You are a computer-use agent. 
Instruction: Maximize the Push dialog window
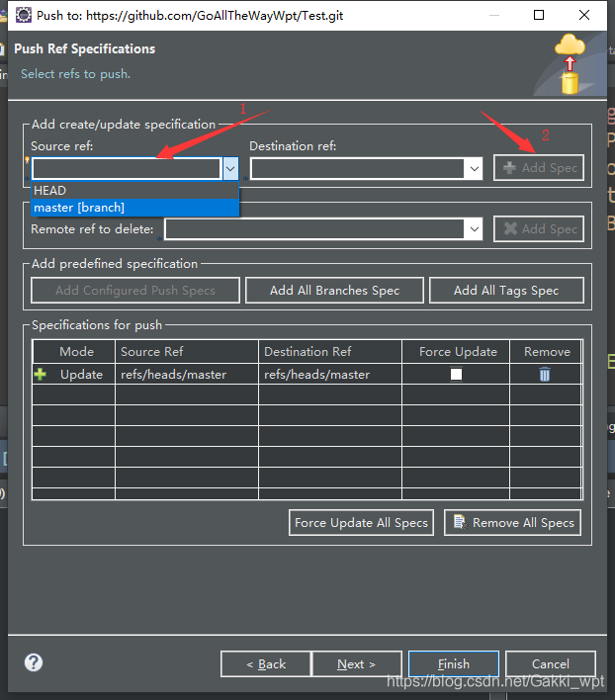pos(539,15)
